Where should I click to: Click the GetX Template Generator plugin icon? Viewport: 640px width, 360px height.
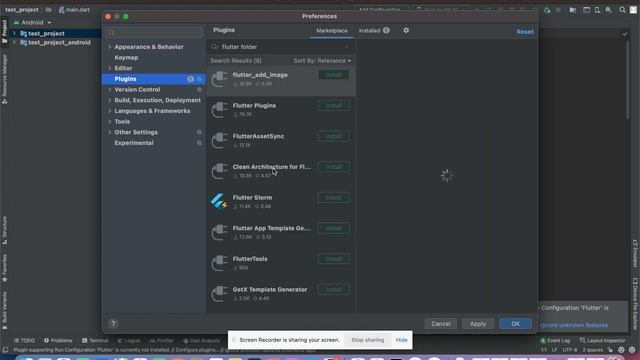(219, 293)
